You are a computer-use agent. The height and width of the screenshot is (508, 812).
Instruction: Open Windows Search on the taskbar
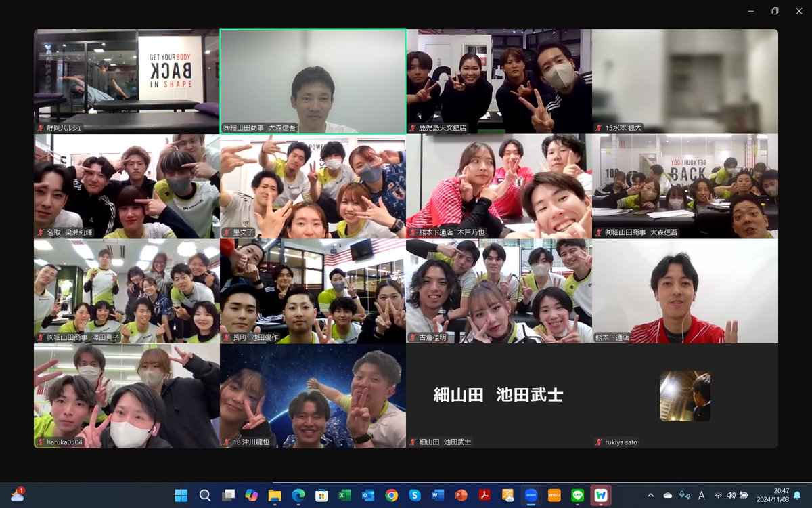pos(204,495)
